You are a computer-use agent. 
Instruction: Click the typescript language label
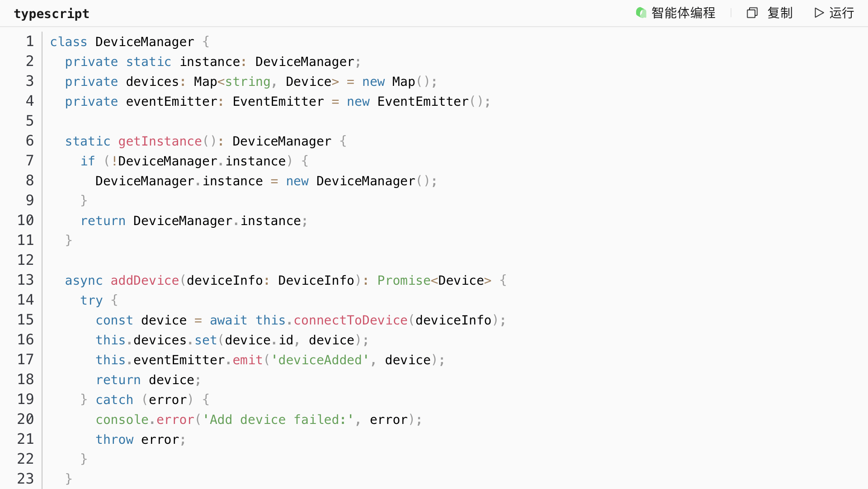tap(52, 14)
